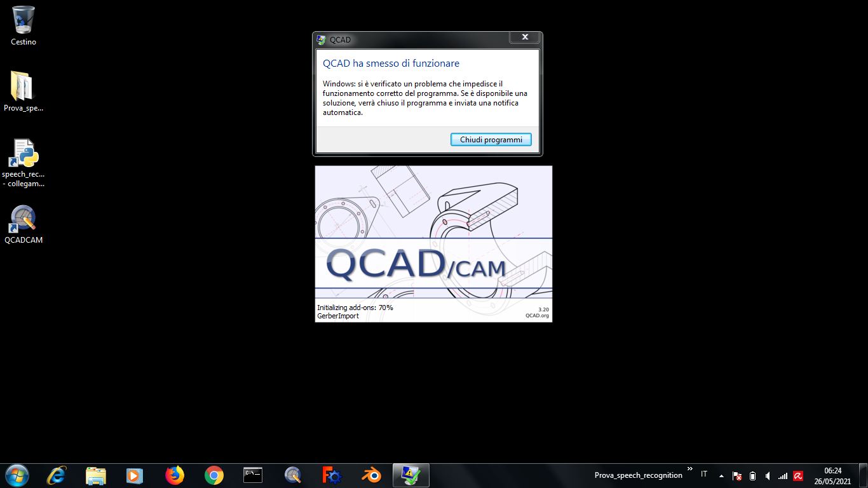Open the Prova_speech_recognition taskbar toolbar
The height and width of the screenshot is (488, 868).
pyautogui.click(x=638, y=475)
